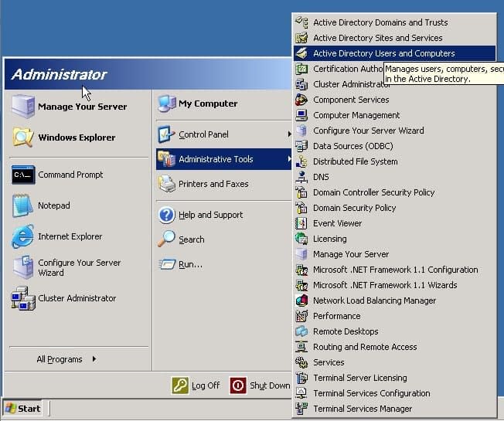Viewport: 504px width, 421px height.
Task: Click the Control Panel label
Action: 203,134
